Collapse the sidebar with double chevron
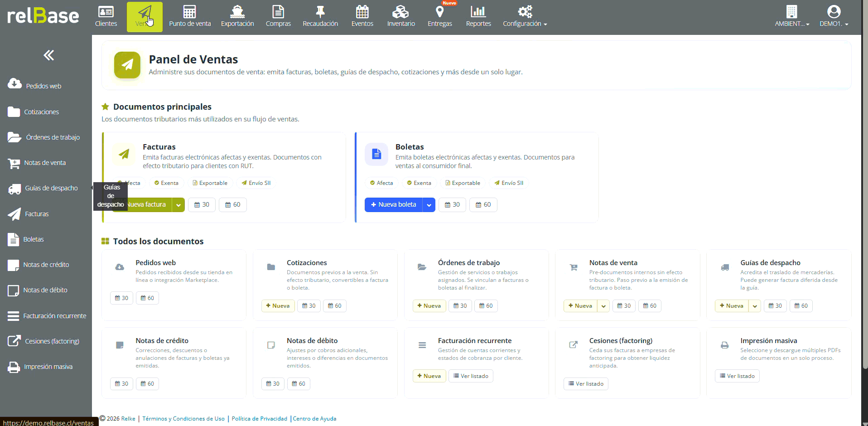The height and width of the screenshot is (426, 868). click(48, 55)
